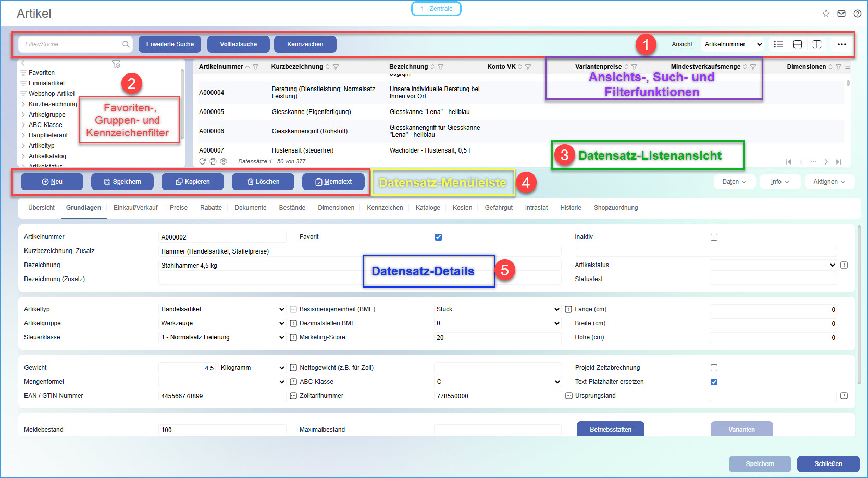Open the Artikeltyp dropdown
The image size is (868, 478).
click(x=222, y=309)
